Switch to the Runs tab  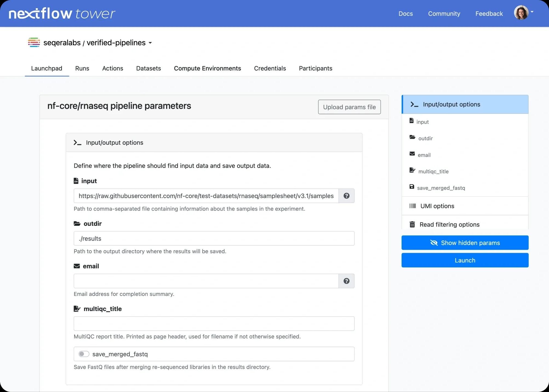[x=82, y=68]
